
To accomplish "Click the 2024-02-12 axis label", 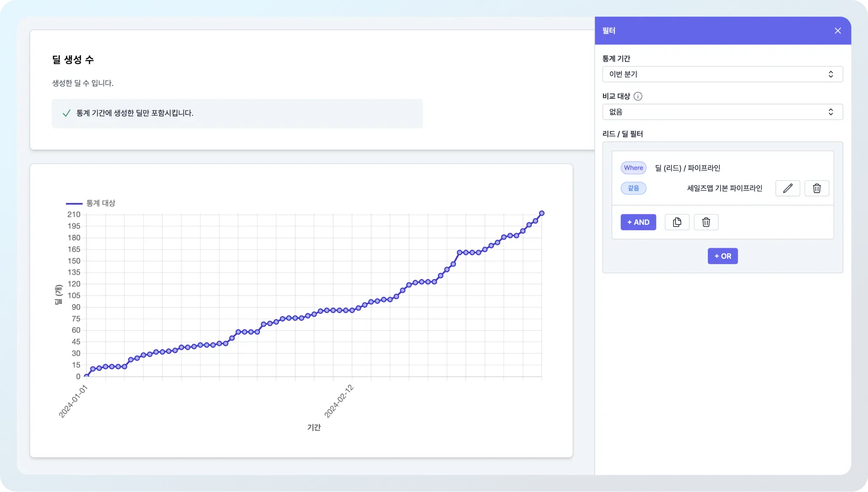I will [x=339, y=401].
